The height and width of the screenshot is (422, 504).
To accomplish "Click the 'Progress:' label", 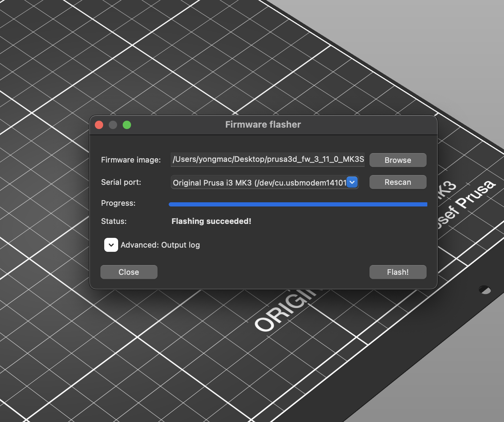I will pyautogui.click(x=118, y=203).
